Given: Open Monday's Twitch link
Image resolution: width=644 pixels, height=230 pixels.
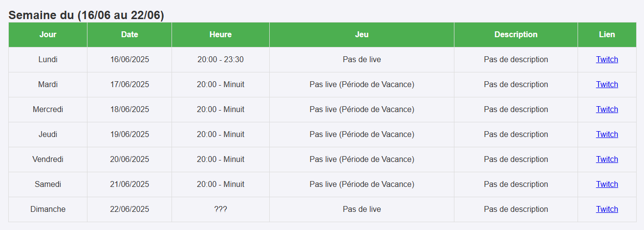Looking at the screenshot, I should pos(606,60).
